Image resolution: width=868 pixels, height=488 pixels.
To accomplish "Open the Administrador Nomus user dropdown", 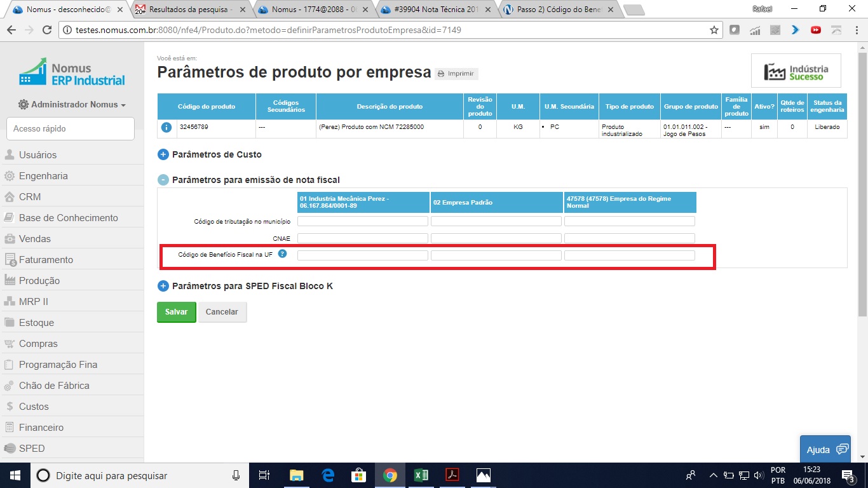I will coord(72,104).
